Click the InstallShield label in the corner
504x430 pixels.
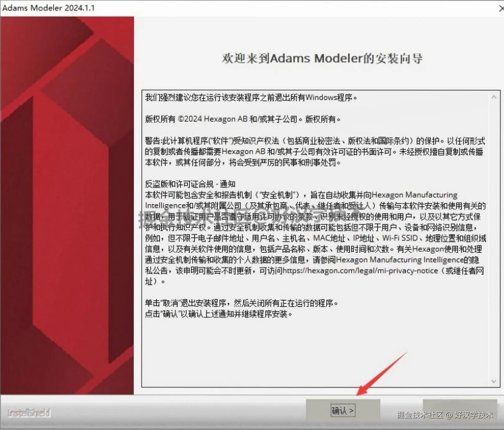tap(28, 413)
